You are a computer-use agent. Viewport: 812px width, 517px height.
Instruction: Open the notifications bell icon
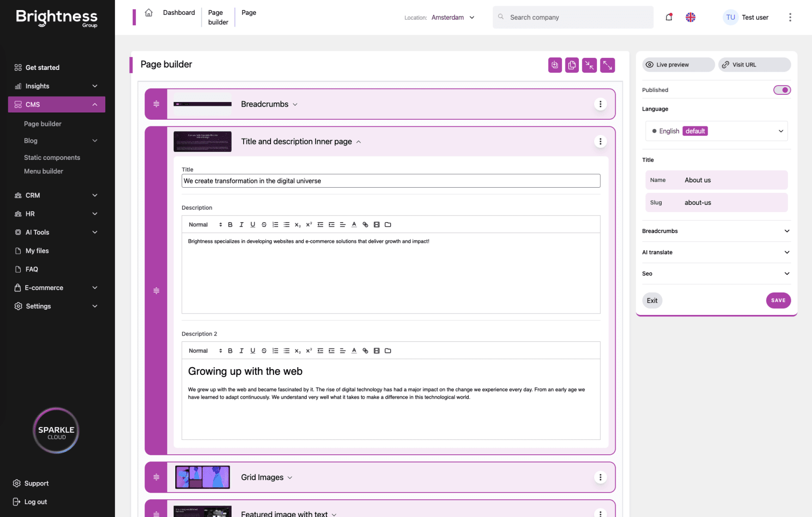pyautogui.click(x=669, y=17)
